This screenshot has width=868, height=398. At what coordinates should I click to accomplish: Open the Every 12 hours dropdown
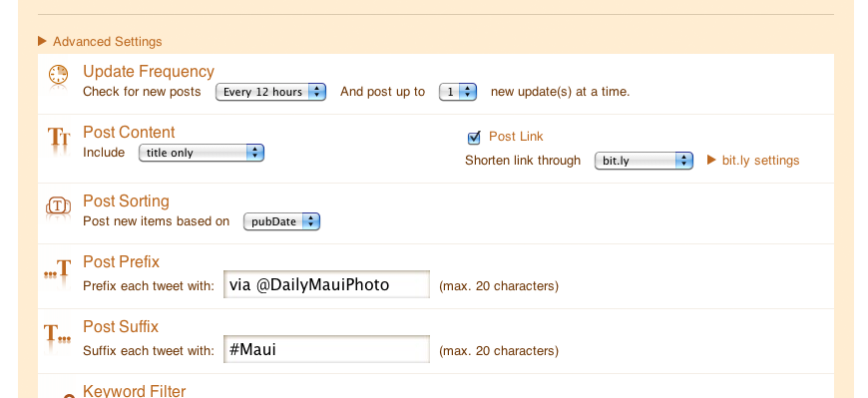click(x=270, y=92)
